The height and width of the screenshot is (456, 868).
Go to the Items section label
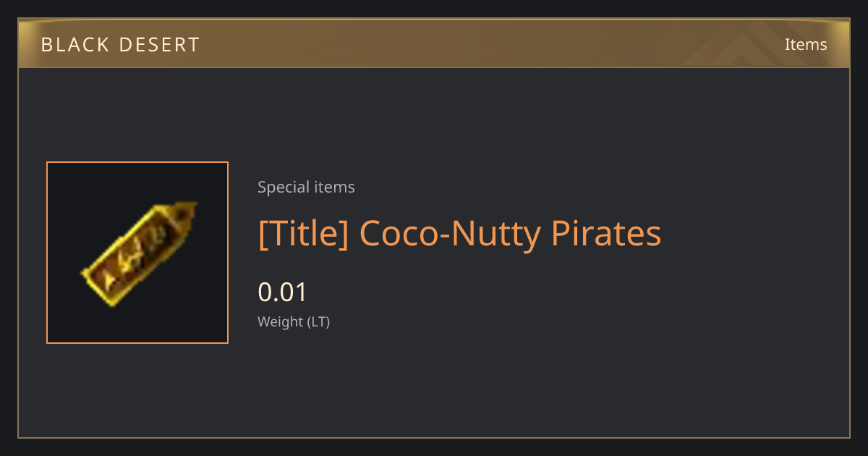[x=806, y=44]
